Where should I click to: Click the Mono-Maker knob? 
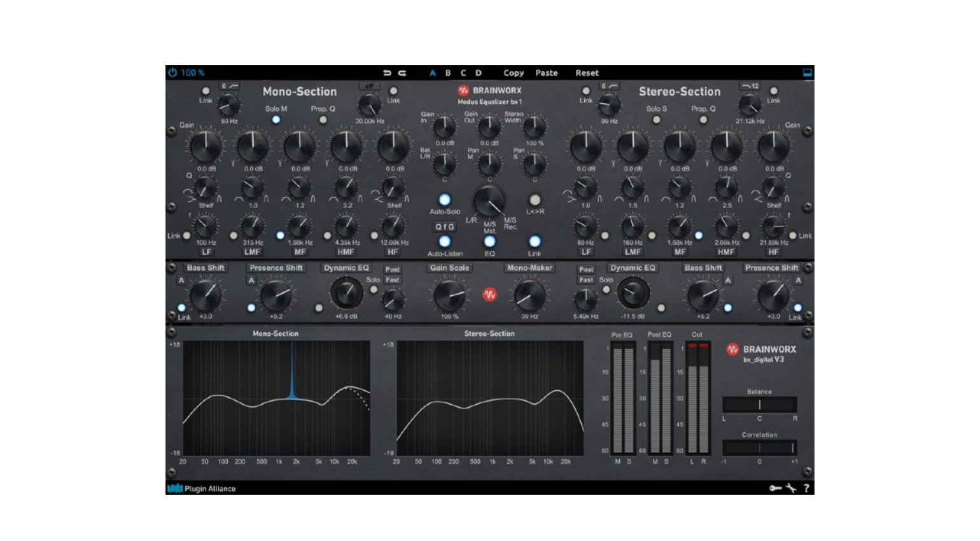click(529, 295)
